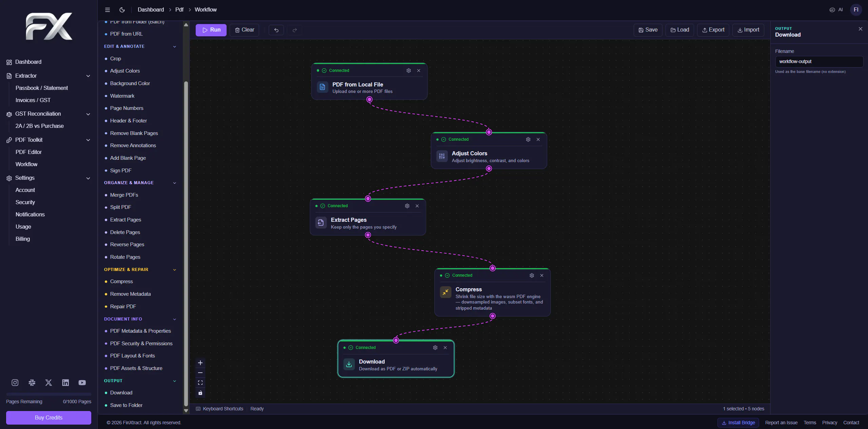Click the download arrow icon in Download node
Viewport: 868px width, 429px height.
349,364
